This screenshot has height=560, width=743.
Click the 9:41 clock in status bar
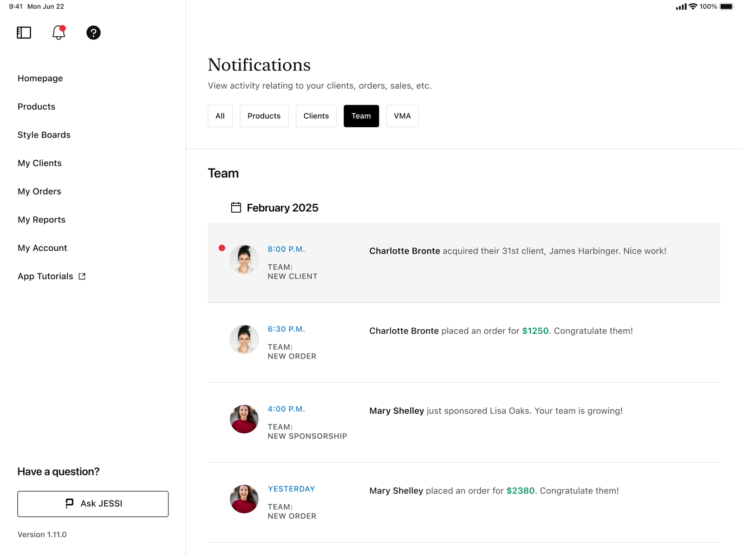click(x=16, y=7)
